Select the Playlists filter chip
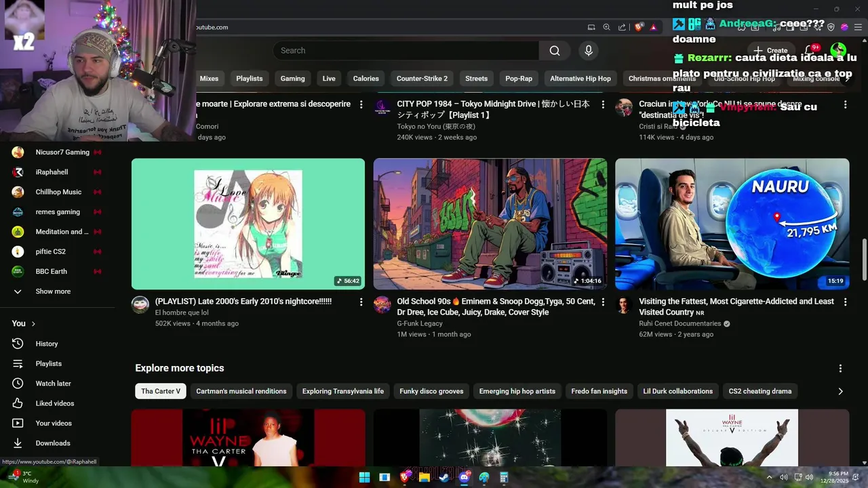The image size is (868, 488). click(250, 79)
